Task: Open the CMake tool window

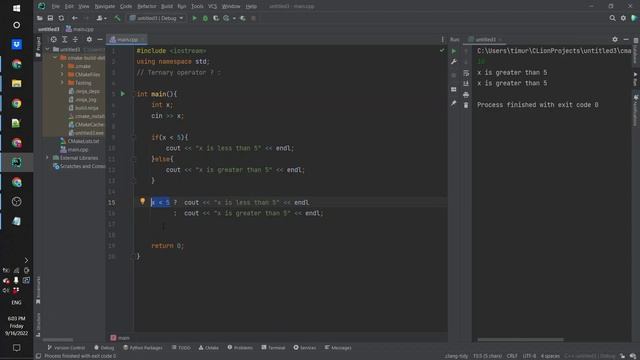Action: tap(209, 348)
